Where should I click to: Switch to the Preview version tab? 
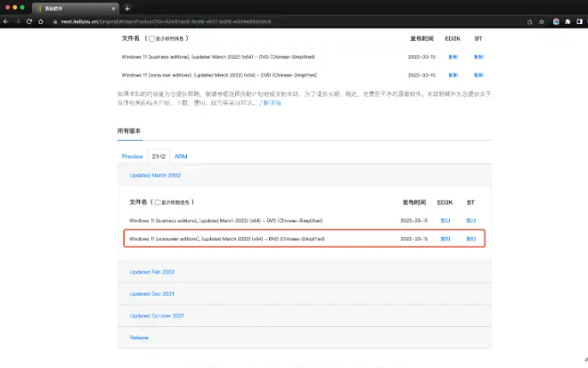coord(133,157)
